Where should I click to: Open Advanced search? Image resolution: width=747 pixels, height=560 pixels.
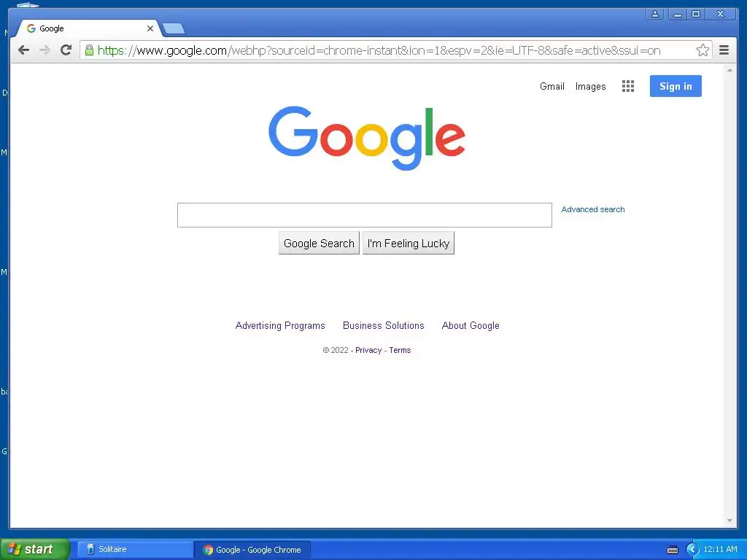pos(592,209)
